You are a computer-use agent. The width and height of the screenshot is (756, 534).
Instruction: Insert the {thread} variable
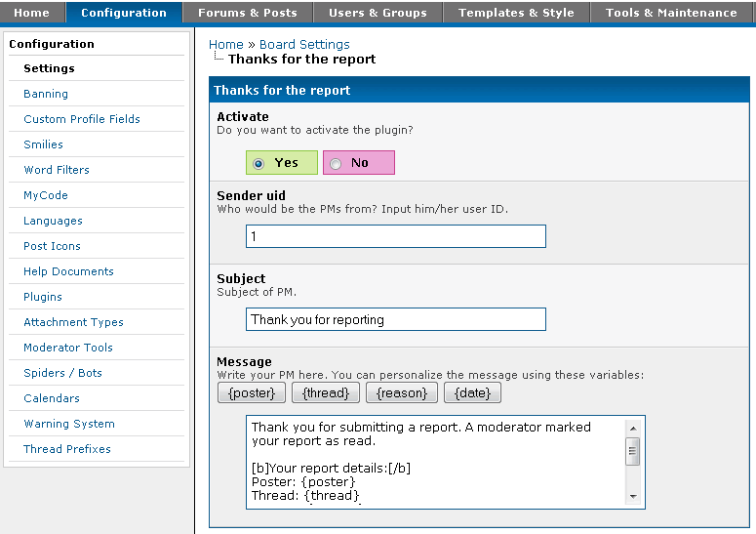pos(325,392)
